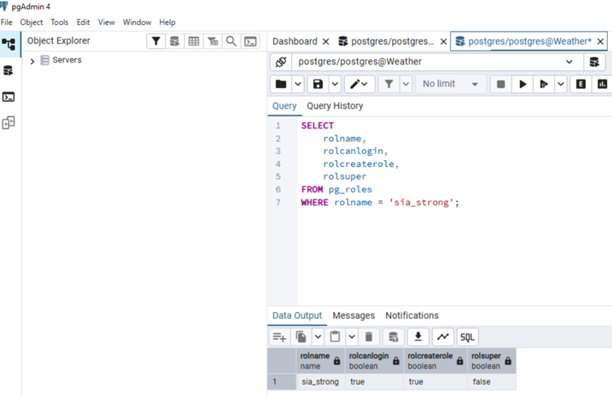The width and height of the screenshot is (612, 397).
Task: Click the connection status icon
Action: pos(281,62)
